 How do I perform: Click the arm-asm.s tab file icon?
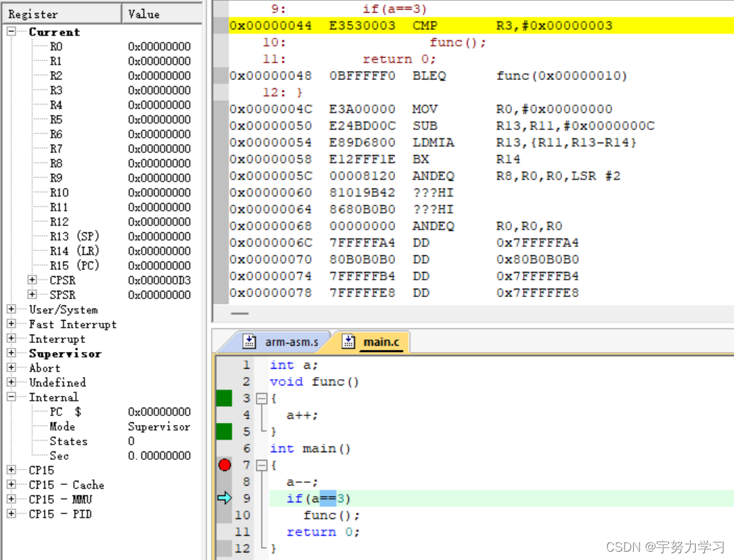click(250, 342)
